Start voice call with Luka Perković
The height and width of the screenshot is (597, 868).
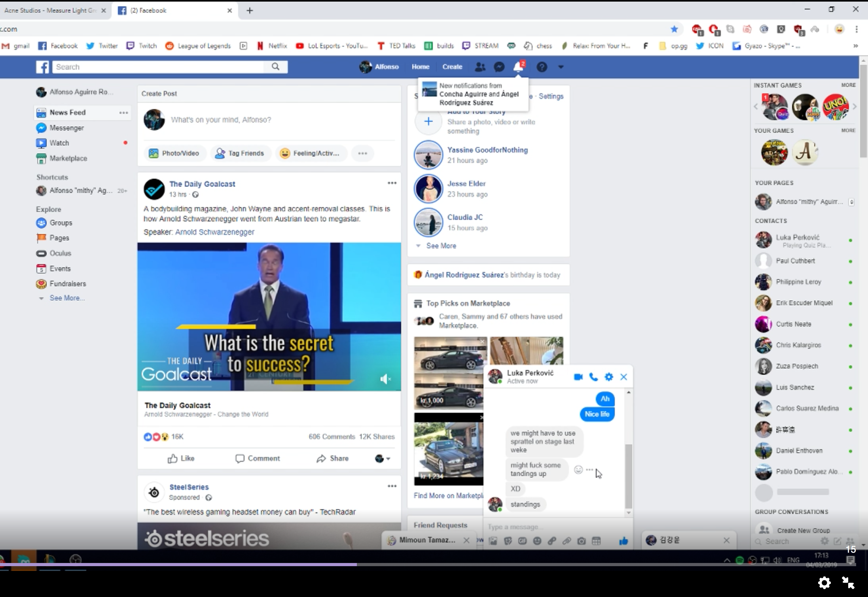point(593,377)
